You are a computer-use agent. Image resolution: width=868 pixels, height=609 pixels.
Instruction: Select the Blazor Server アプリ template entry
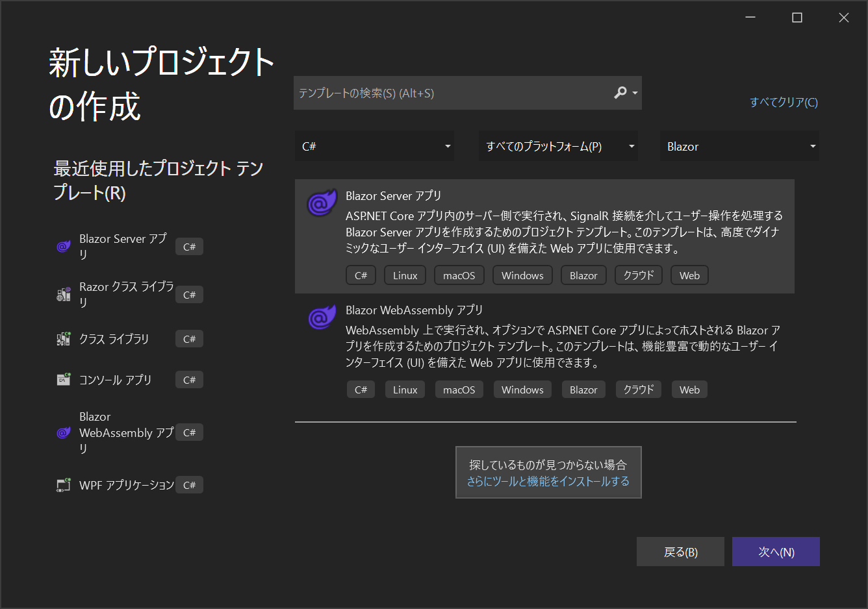544,236
